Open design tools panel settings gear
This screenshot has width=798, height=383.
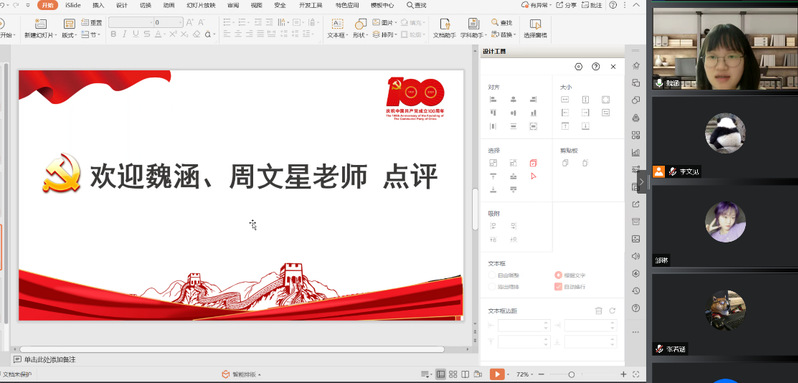(579, 67)
